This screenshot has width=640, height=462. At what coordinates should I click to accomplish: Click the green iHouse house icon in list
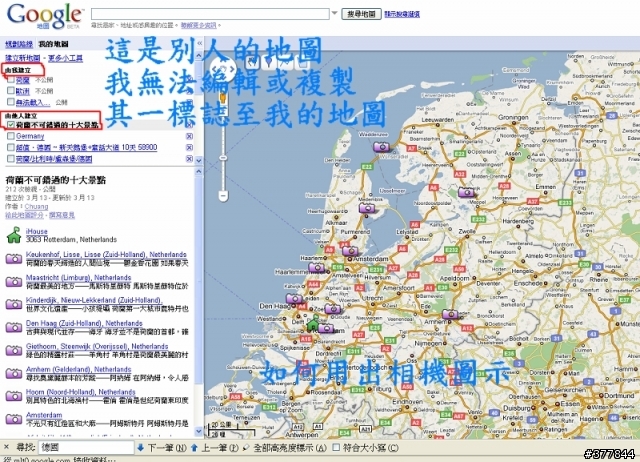coord(14,235)
